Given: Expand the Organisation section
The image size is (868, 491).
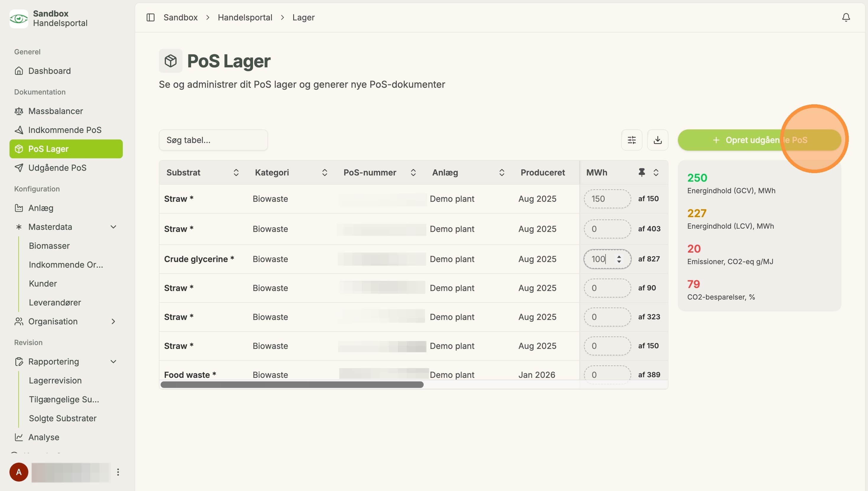Looking at the screenshot, I should click(x=113, y=321).
